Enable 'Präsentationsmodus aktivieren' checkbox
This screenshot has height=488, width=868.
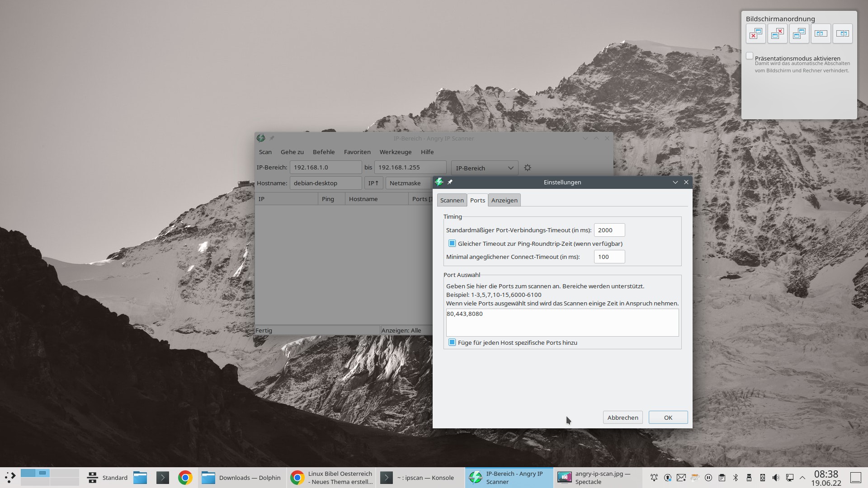point(750,56)
